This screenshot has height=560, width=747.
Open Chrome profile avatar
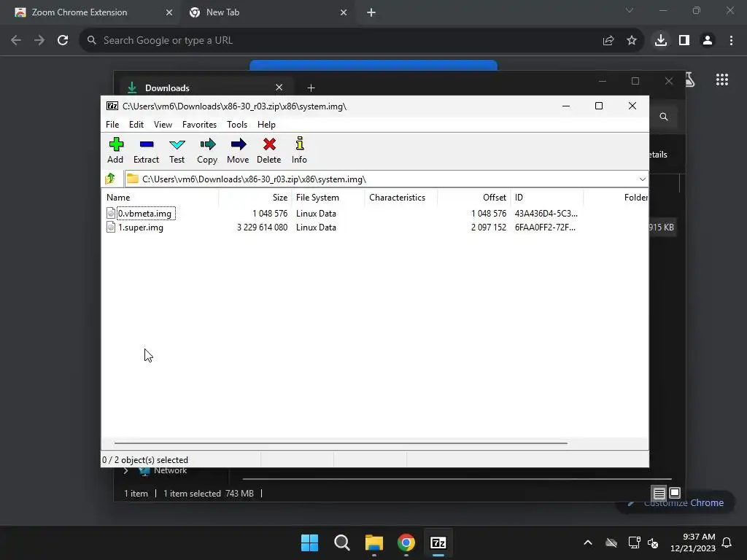point(708,41)
